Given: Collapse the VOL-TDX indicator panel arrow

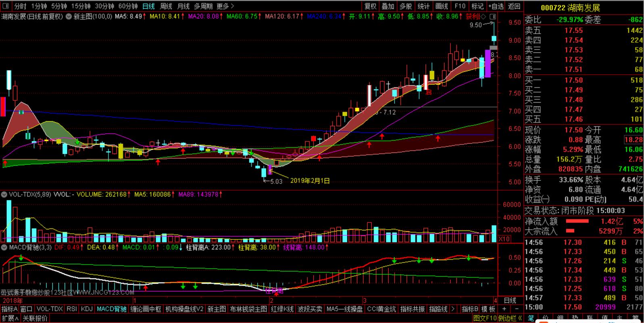Looking at the screenshot, I should pos(4,195).
